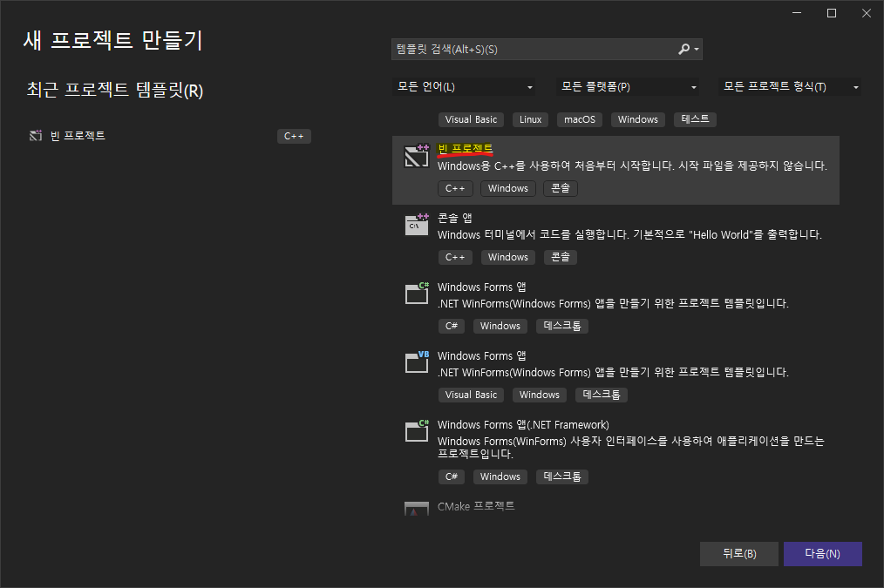Click the 테스트 tag

pyautogui.click(x=695, y=119)
